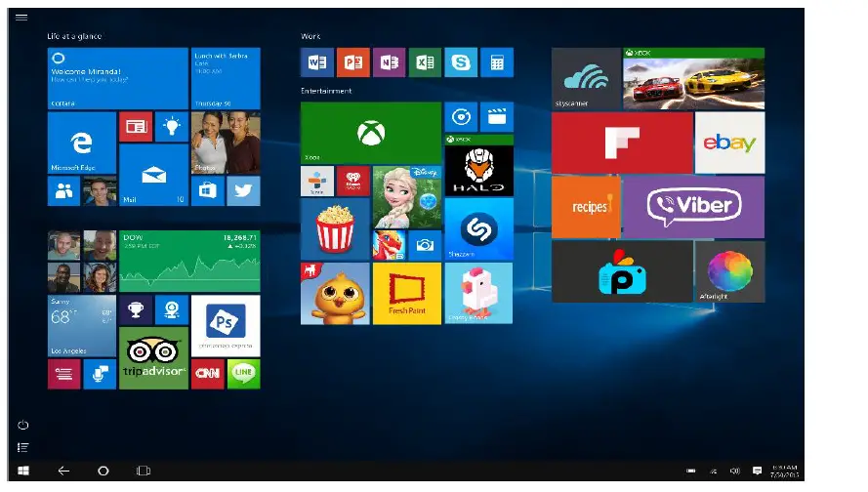Viewport: 868px width, 492px height.
Task: Open the Groove Music disc tile
Action: 461,117
